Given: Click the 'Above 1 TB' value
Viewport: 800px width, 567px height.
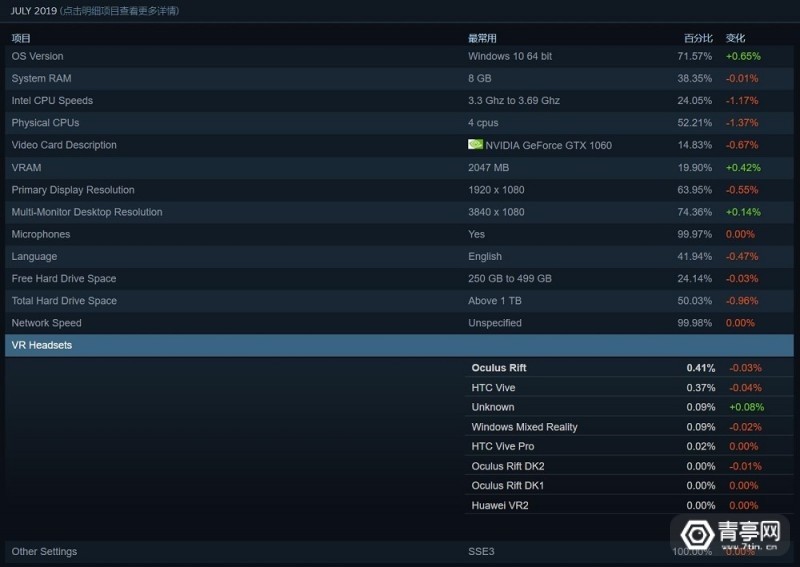Looking at the screenshot, I should (494, 301).
